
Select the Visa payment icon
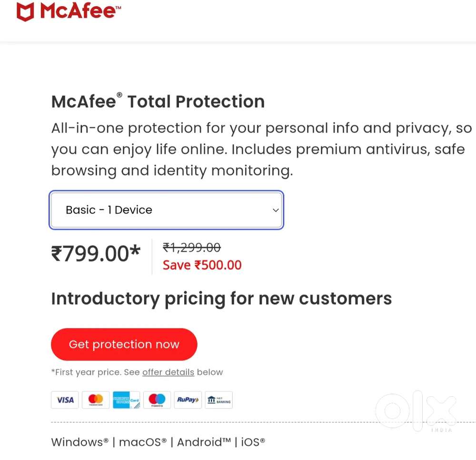(64, 400)
